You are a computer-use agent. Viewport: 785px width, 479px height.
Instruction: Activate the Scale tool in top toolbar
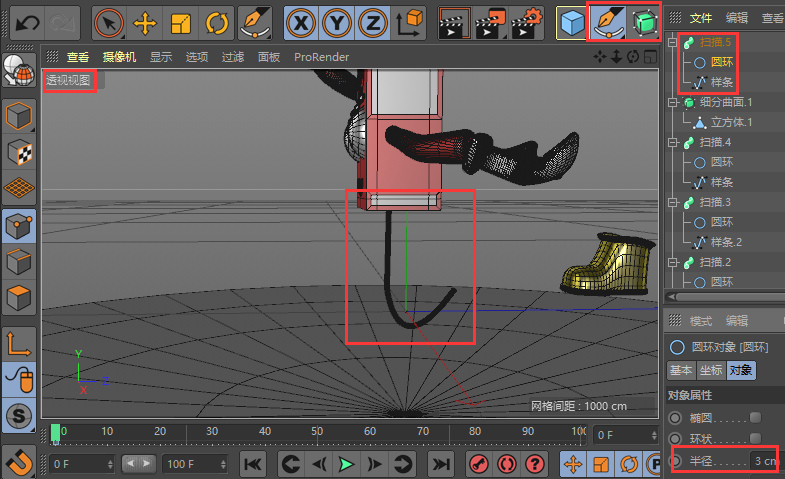[181, 23]
